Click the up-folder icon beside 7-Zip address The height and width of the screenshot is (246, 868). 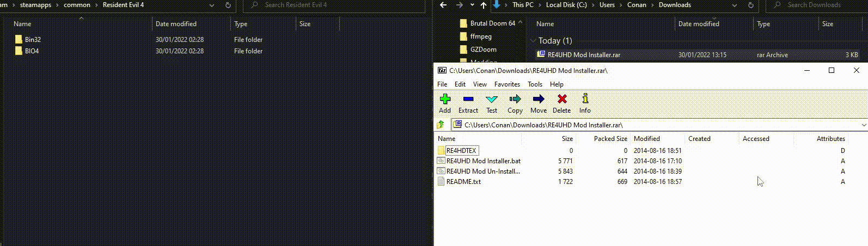441,125
